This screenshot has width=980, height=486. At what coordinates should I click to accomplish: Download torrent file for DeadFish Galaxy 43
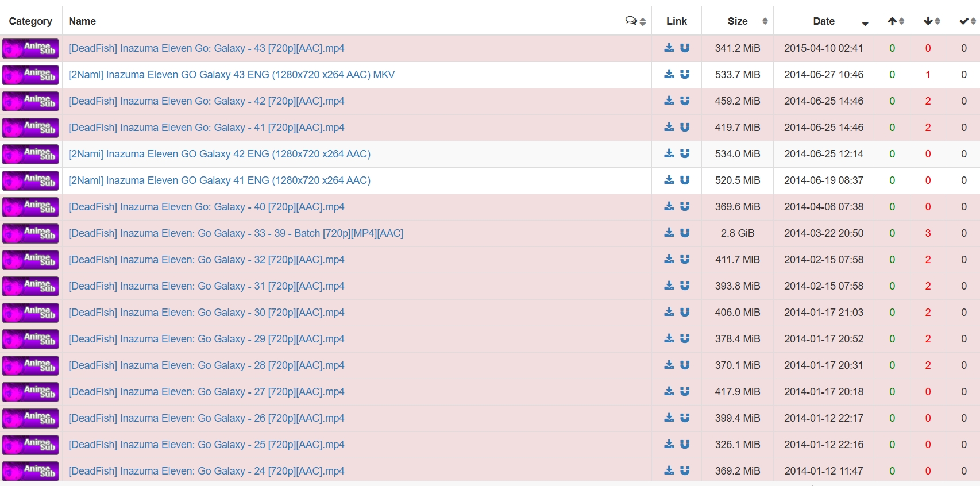tap(669, 48)
